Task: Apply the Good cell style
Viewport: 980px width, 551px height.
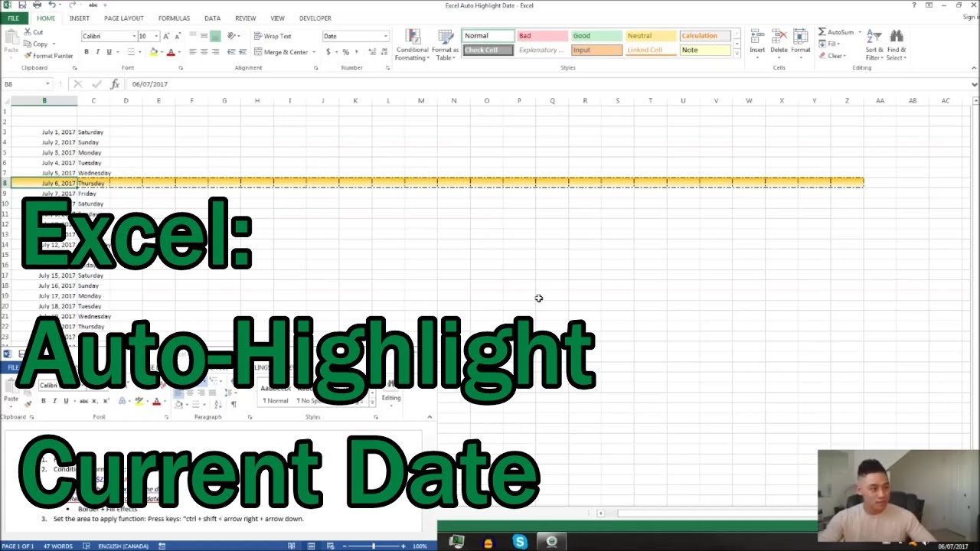Action: pyautogui.click(x=596, y=36)
